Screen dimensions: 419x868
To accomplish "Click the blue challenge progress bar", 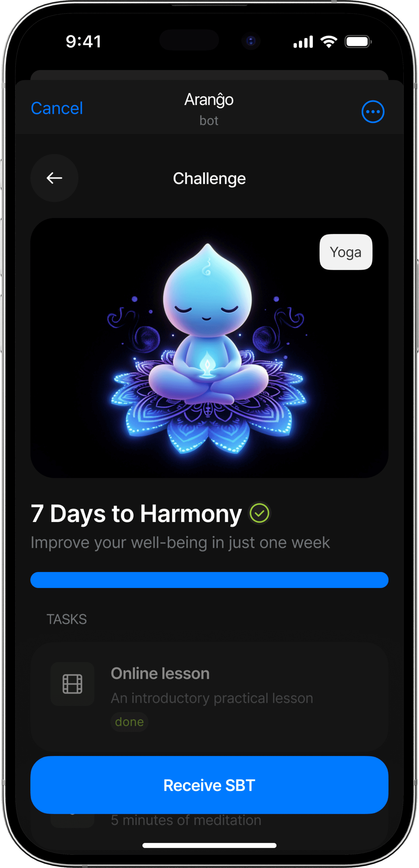I will 209,580.
